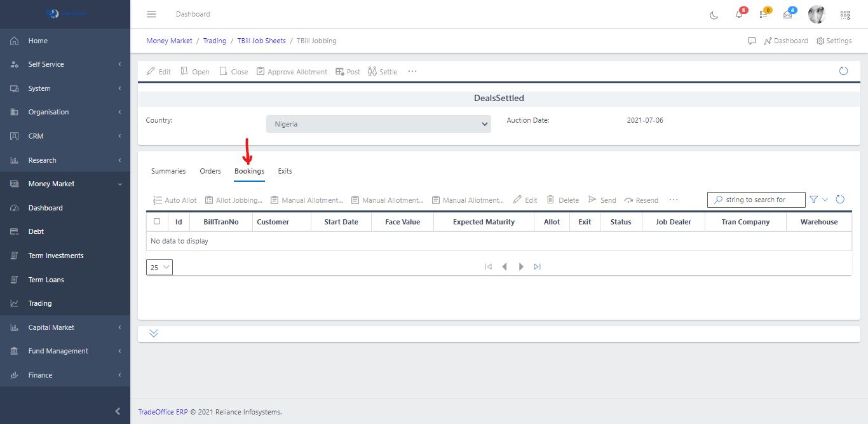Open the TBill Job Sheets breadcrumb link

click(261, 41)
